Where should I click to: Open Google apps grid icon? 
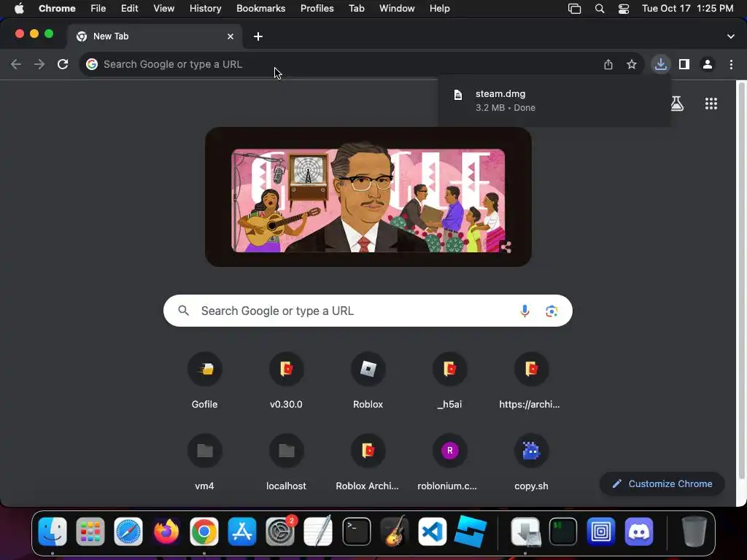point(711,104)
